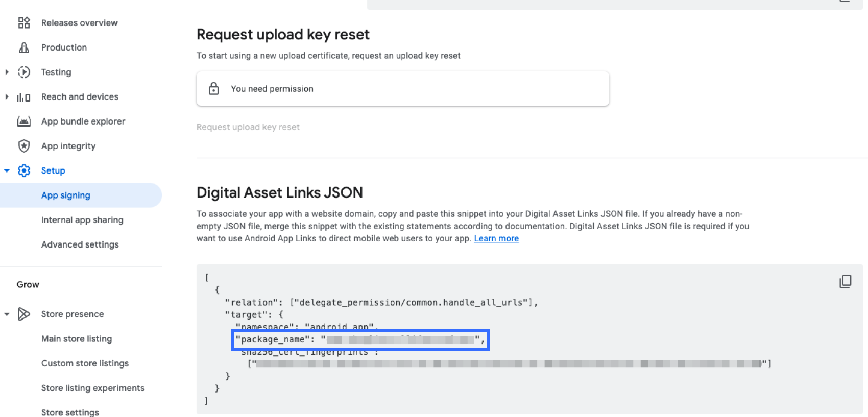
Task: Select Main store listing
Action: (77, 339)
